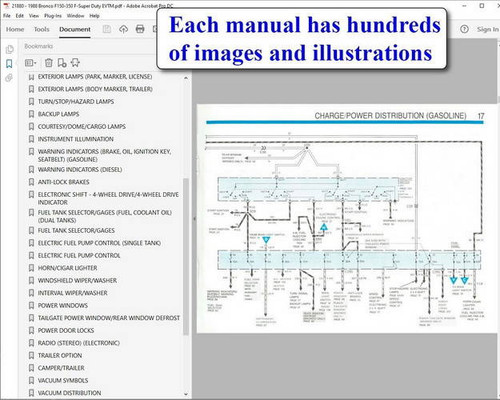Click Sign In link
This screenshot has height=400, width=500.
tap(488, 29)
